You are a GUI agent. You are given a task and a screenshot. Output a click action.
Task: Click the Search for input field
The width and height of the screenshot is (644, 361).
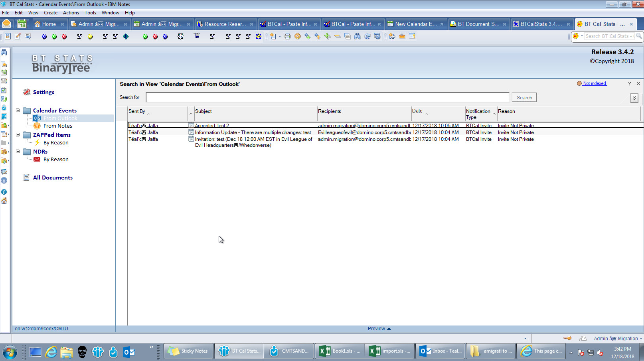[328, 97]
